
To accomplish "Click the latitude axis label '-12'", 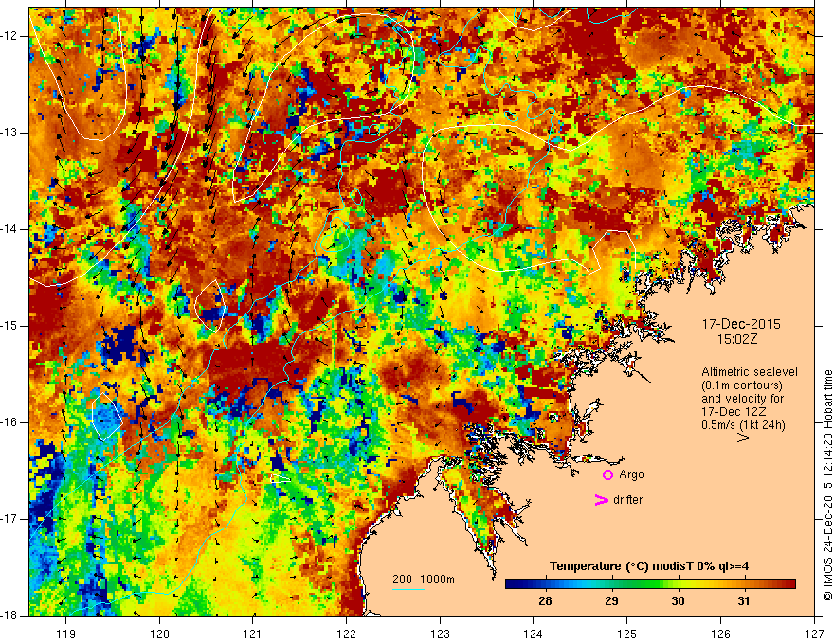I will point(9,36).
